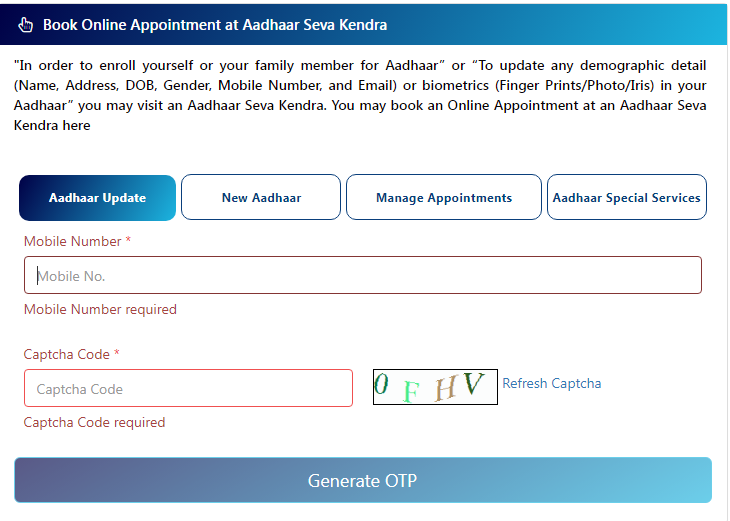Click the 'V' character in captcha image
This screenshot has height=521, width=730.
click(474, 385)
